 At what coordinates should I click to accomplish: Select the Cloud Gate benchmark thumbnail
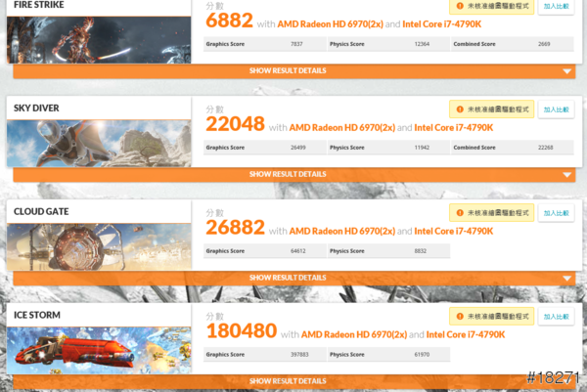tap(99, 247)
